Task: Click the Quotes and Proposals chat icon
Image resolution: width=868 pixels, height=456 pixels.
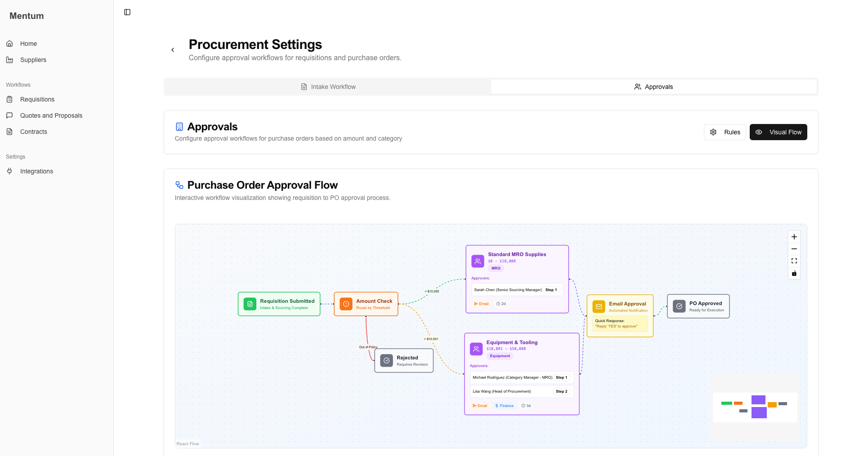Action: point(9,115)
